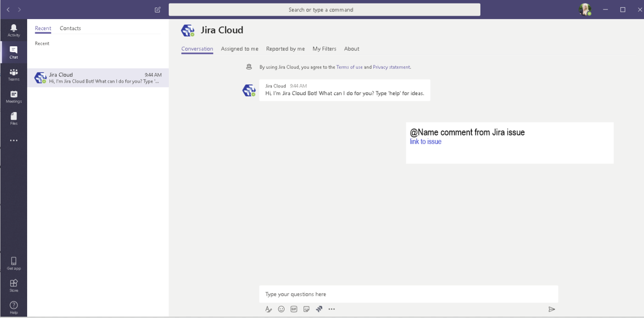
Task: Go forward with the forward arrow
Action: [x=19, y=10]
